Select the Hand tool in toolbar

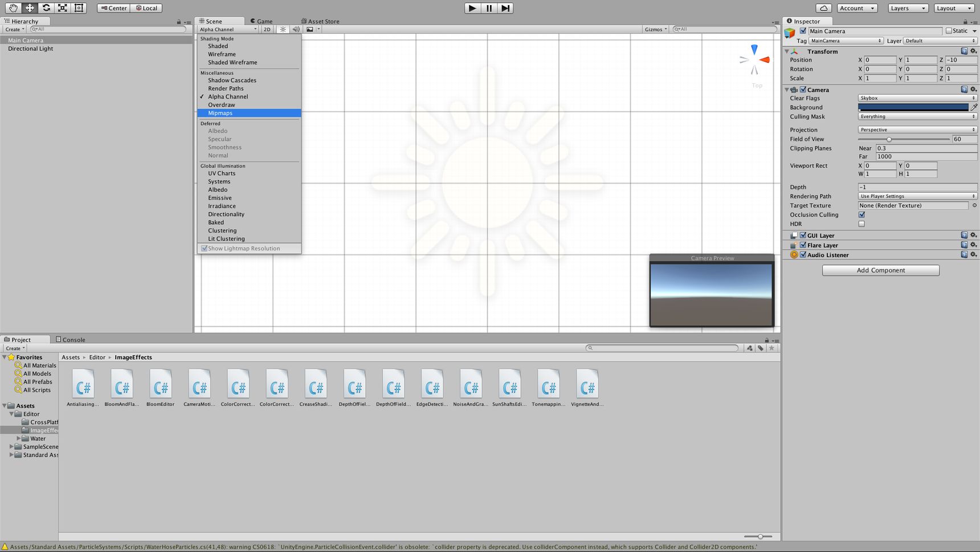(13, 8)
